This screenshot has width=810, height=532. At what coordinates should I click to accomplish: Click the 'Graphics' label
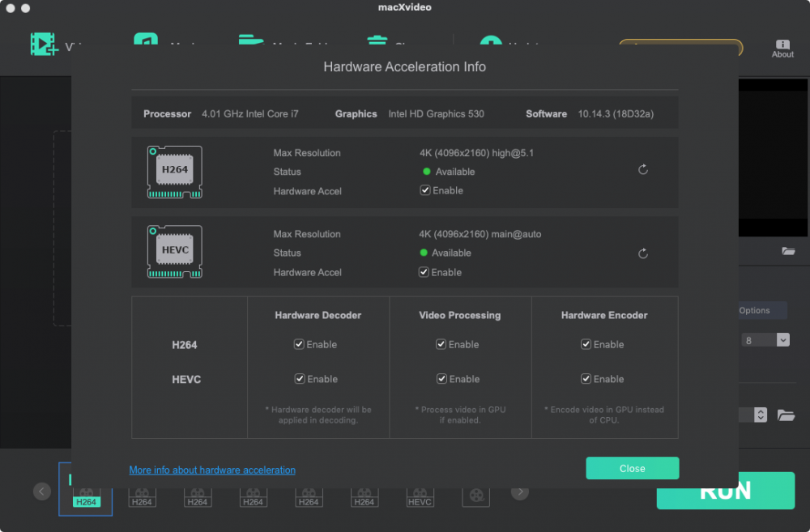click(x=356, y=113)
